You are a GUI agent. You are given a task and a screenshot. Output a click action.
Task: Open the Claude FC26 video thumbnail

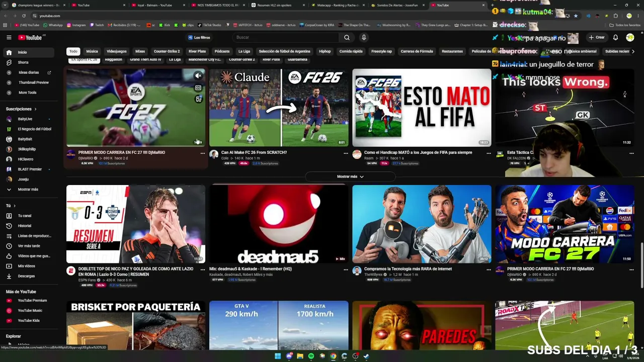pyautogui.click(x=279, y=108)
